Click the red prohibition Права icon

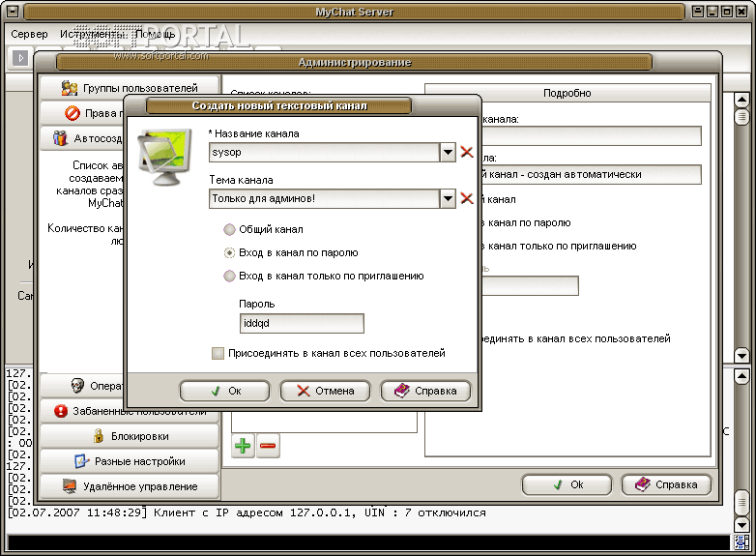click(x=73, y=113)
